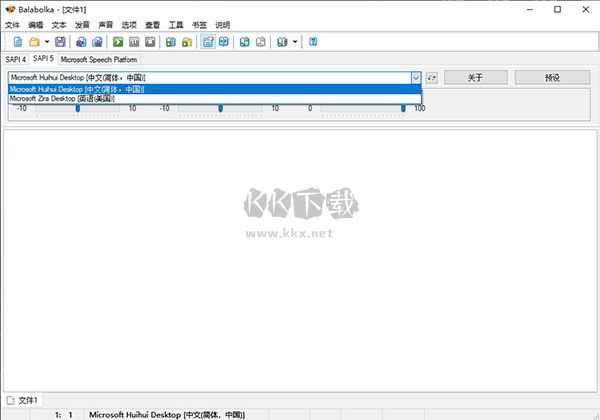Open the 说明 menu
The width and height of the screenshot is (600, 420).
(x=223, y=25)
